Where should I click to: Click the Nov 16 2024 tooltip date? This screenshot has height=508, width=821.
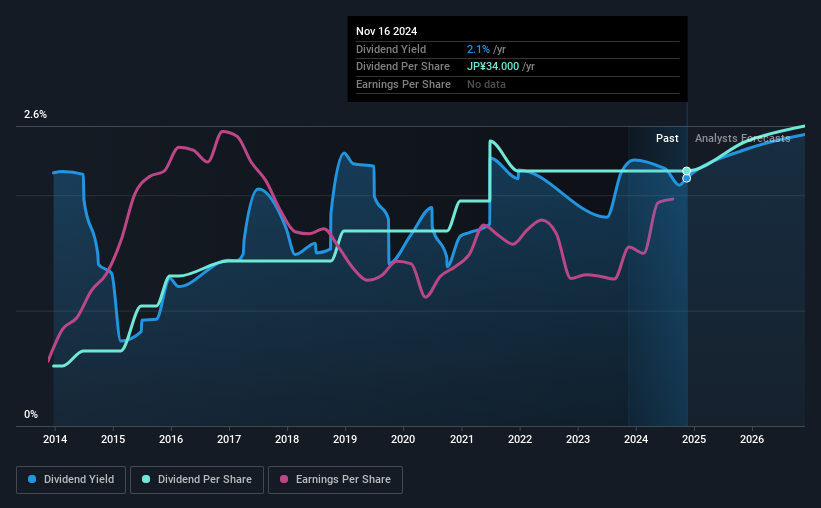pos(386,31)
